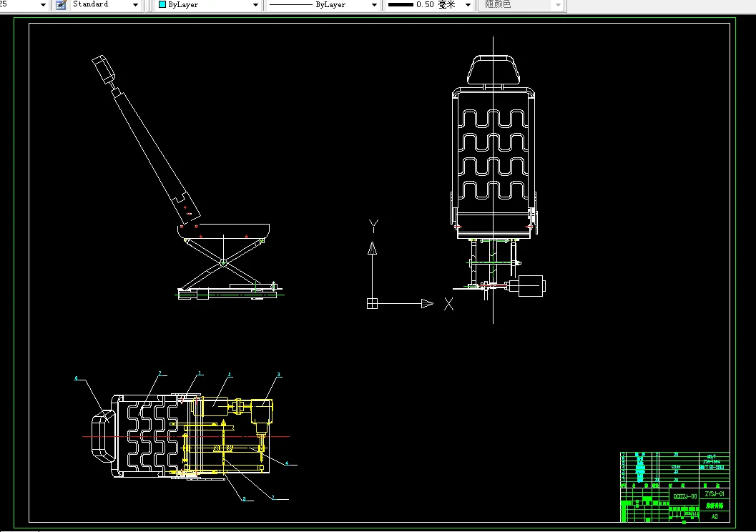The image size is (756, 532).
Task: Select the QCDZJ-00 title block text
Action: pos(685,496)
